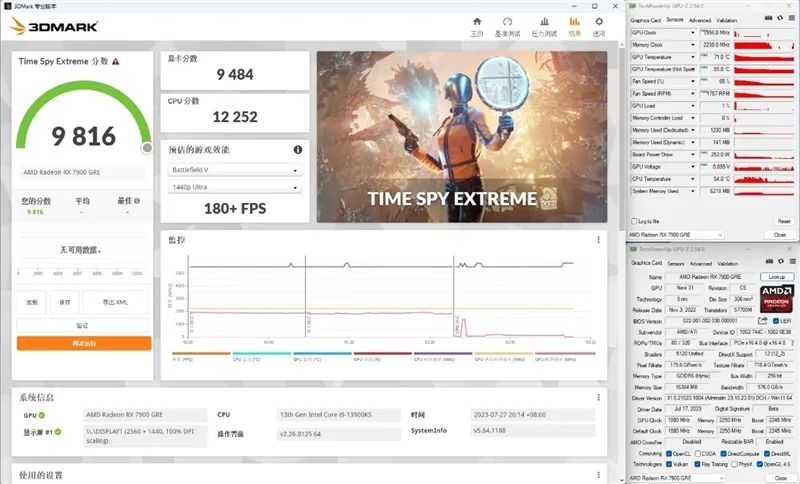Screen dimensions: 800x484
Task: Click the BIOS share/export icon in GPU-Z
Action: 762,321
